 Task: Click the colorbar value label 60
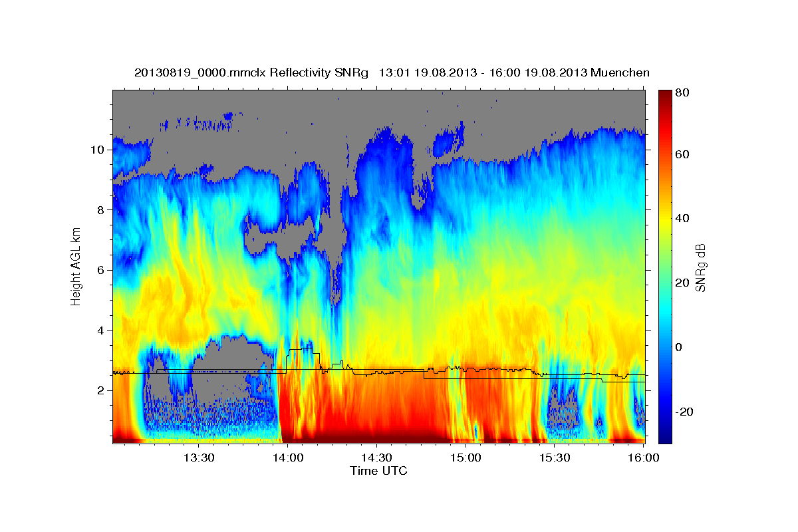(682, 154)
